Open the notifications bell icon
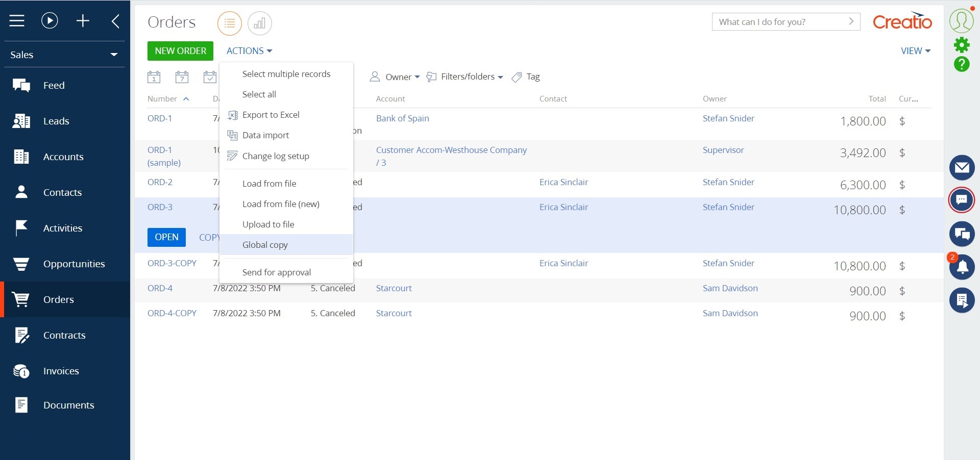The height and width of the screenshot is (460, 980). 963,267
